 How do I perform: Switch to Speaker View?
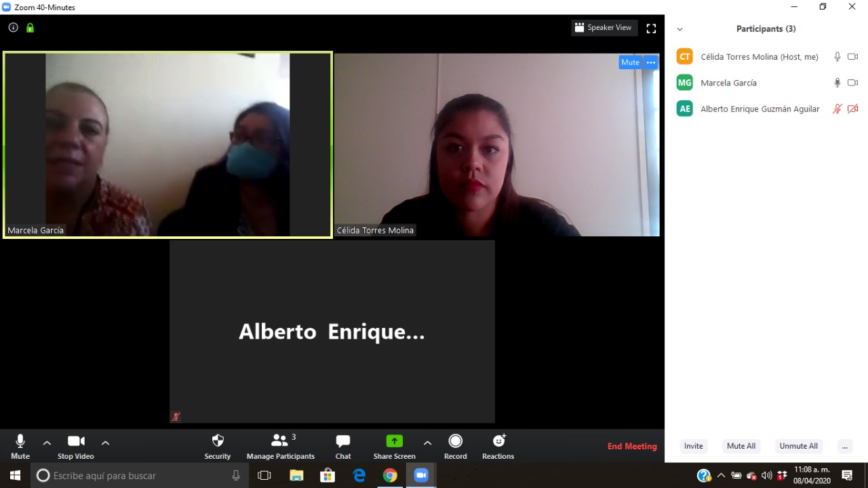point(604,28)
